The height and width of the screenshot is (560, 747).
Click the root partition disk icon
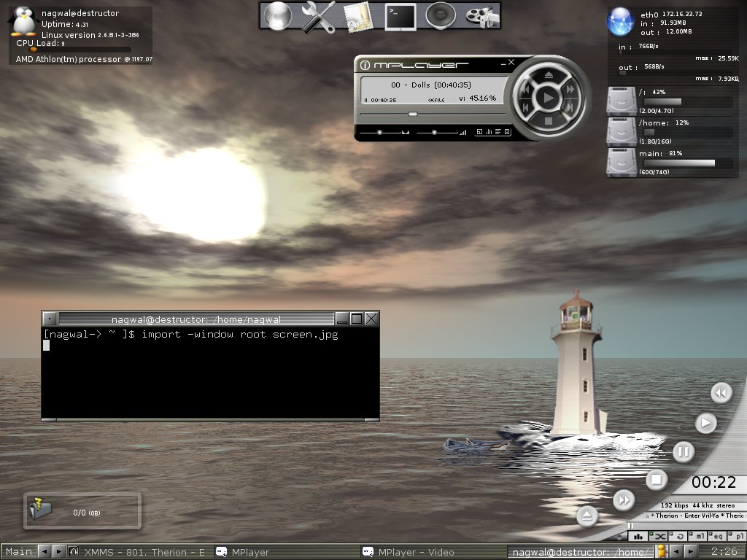(x=622, y=101)
